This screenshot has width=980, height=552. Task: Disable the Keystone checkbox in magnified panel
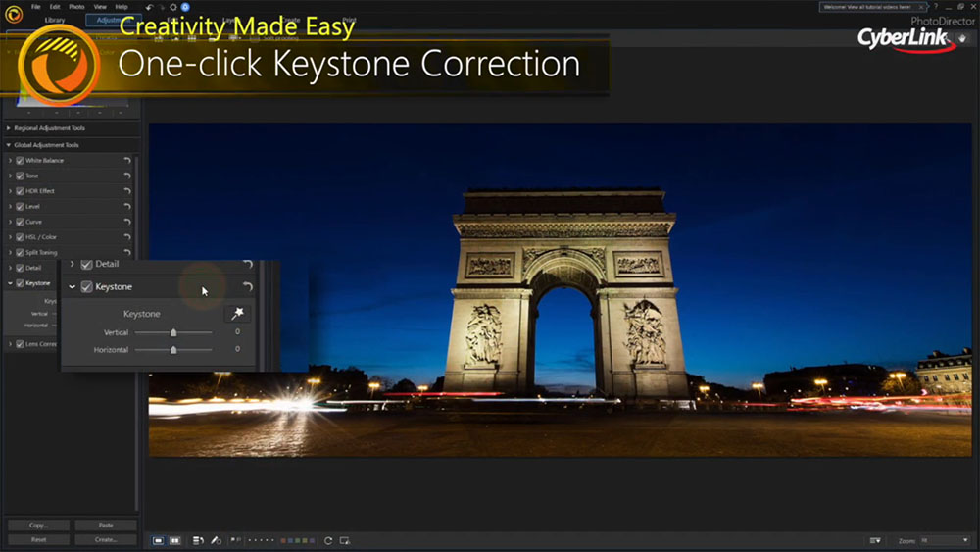click(87, 287)
